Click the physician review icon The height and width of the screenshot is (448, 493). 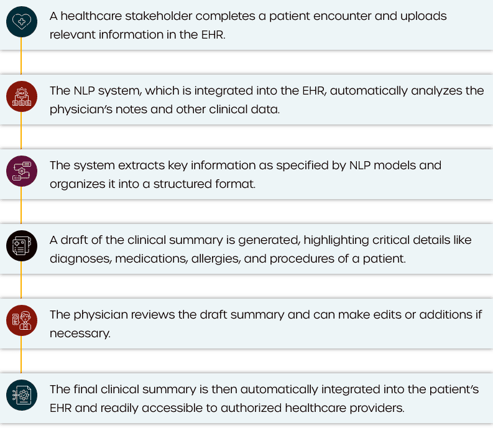[x=22, y=320]
